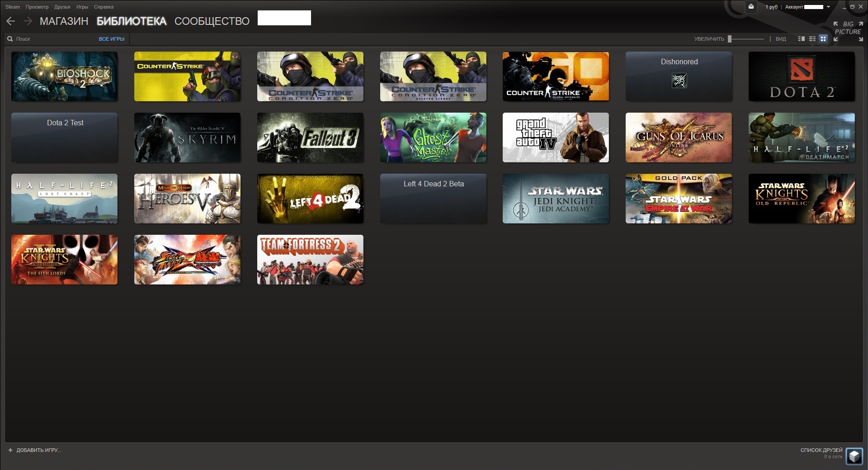Open the Просмотр menu

(x=37, y=7)
